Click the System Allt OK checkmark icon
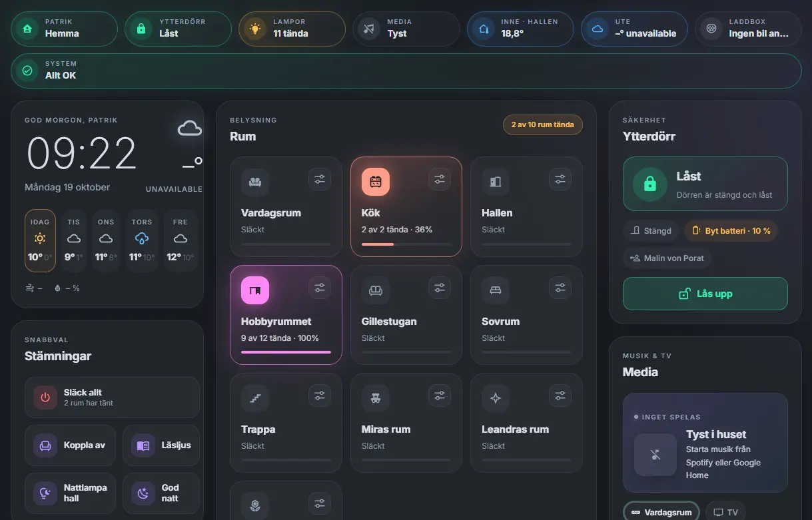 pos(27,71)
